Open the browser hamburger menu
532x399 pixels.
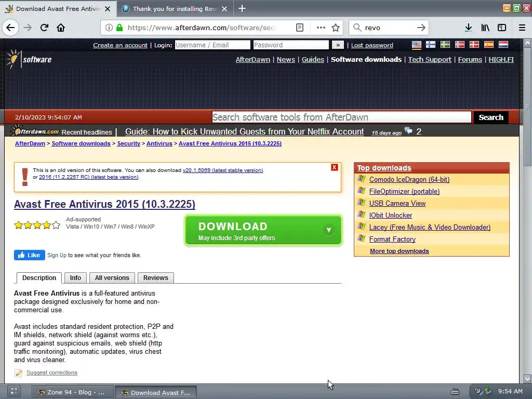click(x=522, y=28)
